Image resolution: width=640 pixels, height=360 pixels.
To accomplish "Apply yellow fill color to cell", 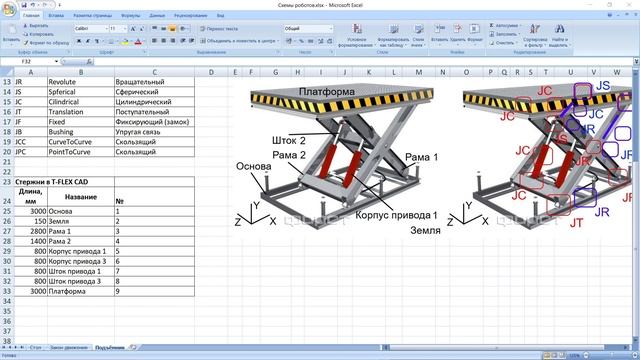I will click(125, 41).
